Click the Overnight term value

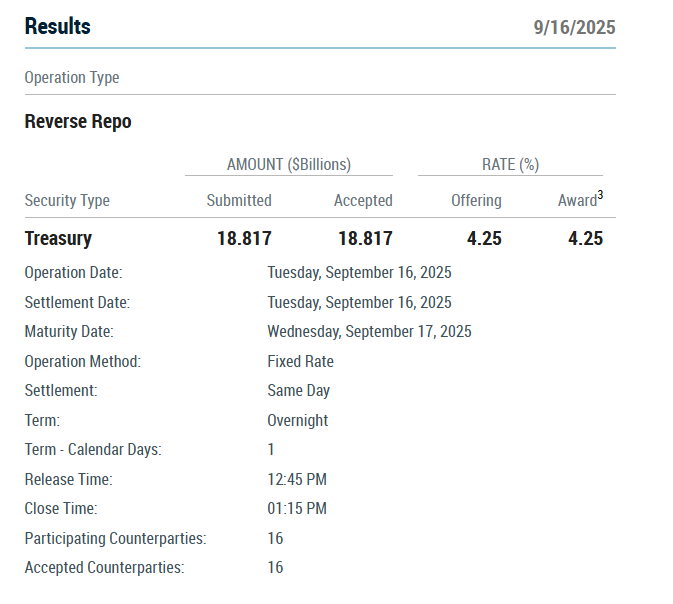click(x=297, y=420)
